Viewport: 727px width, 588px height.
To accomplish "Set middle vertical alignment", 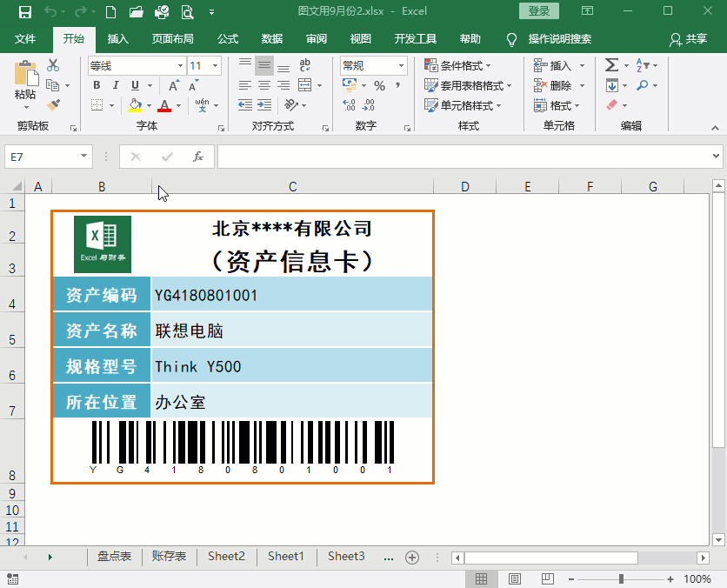I will [264, 65].
